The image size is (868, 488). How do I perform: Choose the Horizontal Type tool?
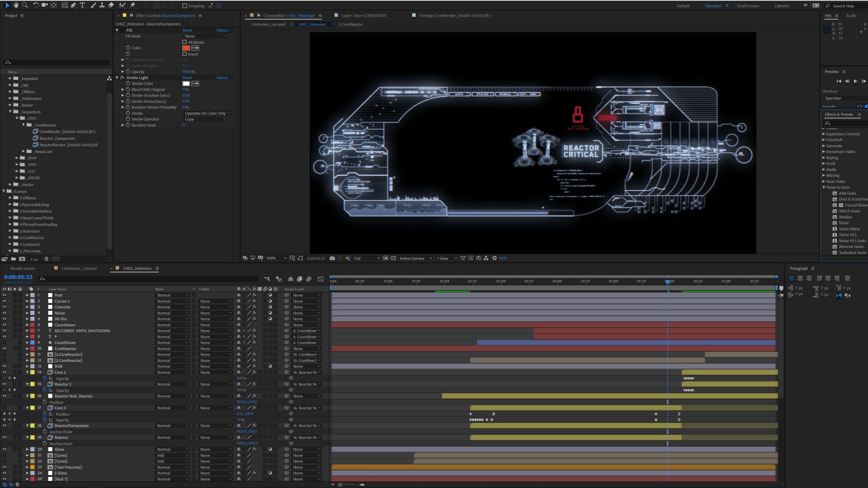click(82, 5)
